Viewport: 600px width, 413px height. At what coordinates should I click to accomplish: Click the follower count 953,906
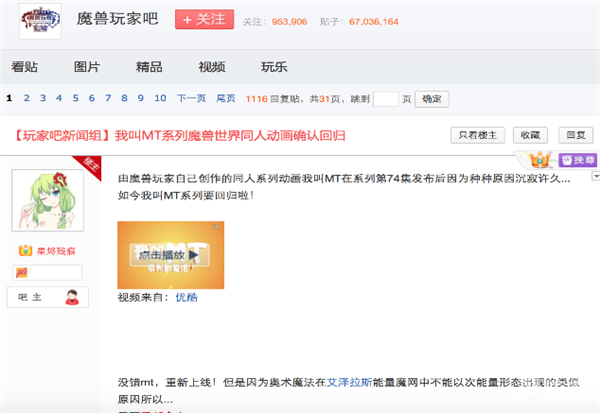click(289, 22)
